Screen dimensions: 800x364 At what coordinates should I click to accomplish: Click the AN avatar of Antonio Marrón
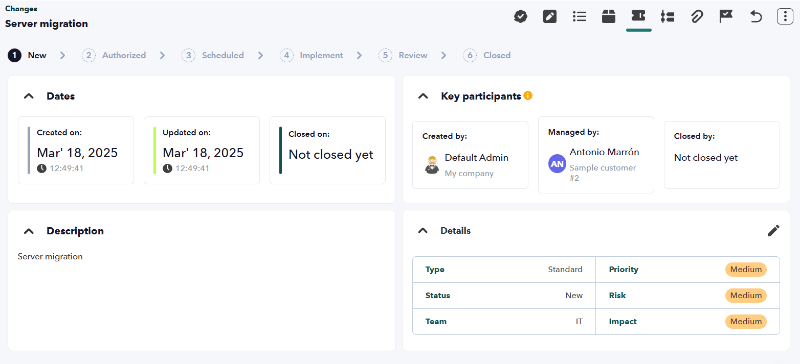coord(557,164)
